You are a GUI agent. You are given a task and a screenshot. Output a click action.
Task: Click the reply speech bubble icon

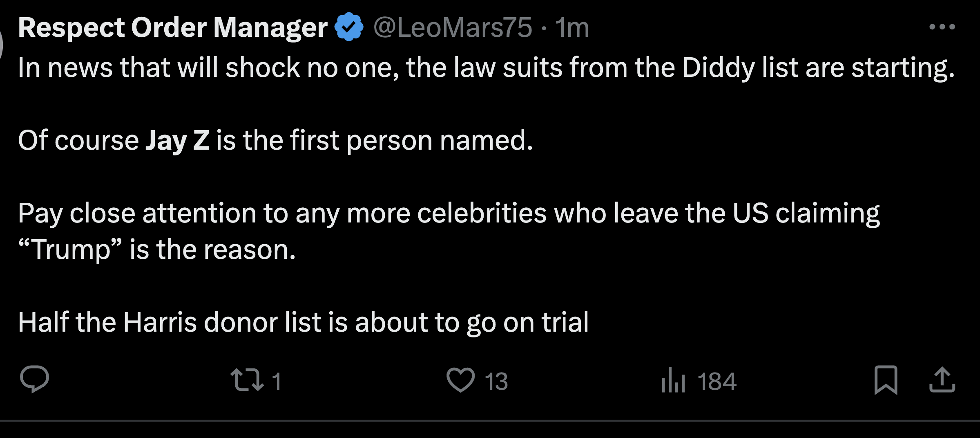(x=35, y=379)
